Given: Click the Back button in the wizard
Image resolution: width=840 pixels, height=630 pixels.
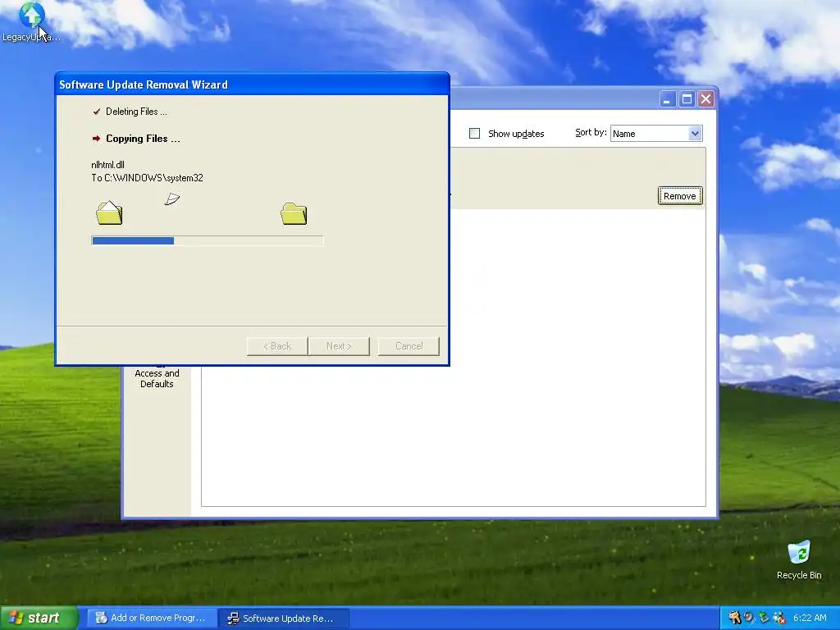Looking at the screenshot, I should [x=277, y=346].
